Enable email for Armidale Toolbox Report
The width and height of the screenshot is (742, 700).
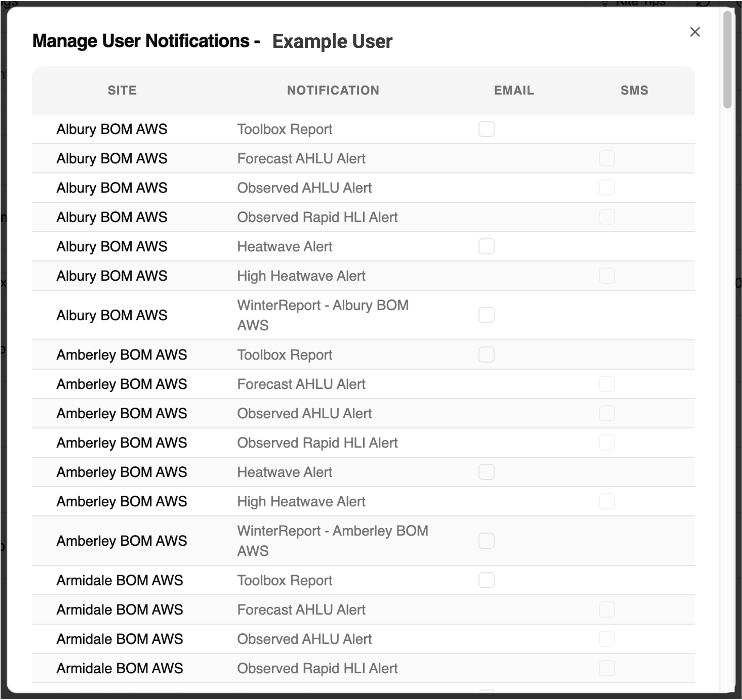[x=486, y=580]
